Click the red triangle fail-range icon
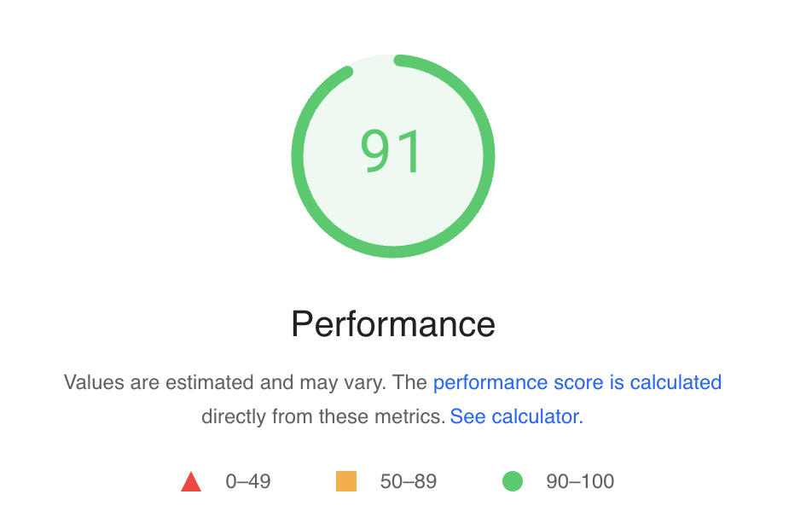This screenshot has height=529, width=812. (191, 482)
